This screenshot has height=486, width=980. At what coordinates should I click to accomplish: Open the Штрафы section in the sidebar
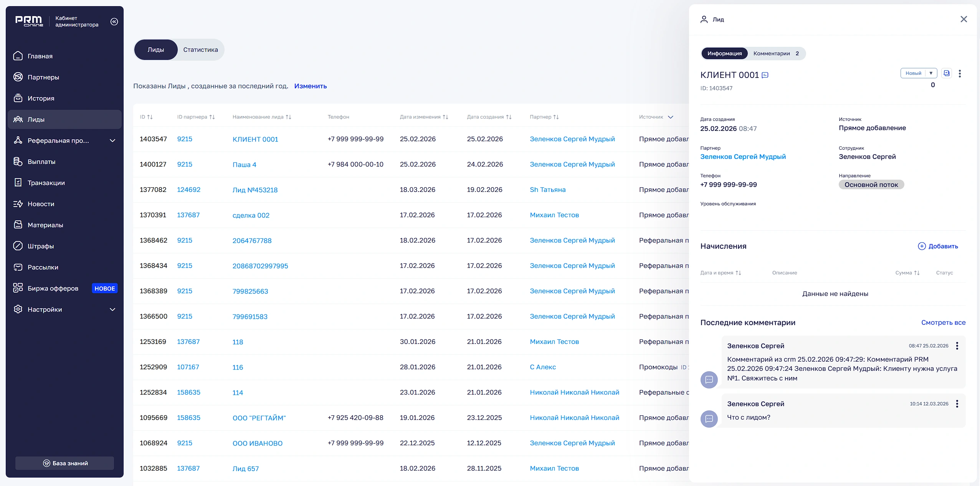40,246
